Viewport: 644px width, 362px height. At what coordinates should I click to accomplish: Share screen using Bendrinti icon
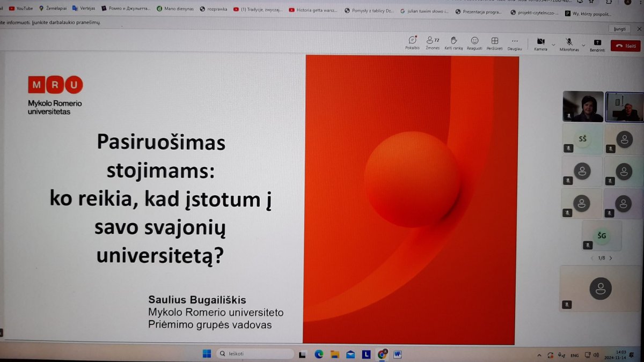click(x=597, y=43)
